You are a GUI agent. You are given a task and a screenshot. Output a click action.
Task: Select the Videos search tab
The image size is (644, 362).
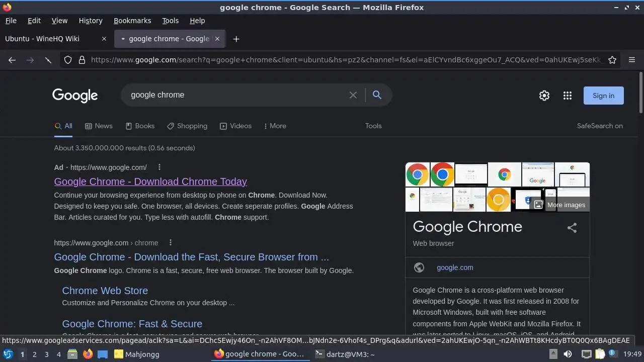click(235, 126)
